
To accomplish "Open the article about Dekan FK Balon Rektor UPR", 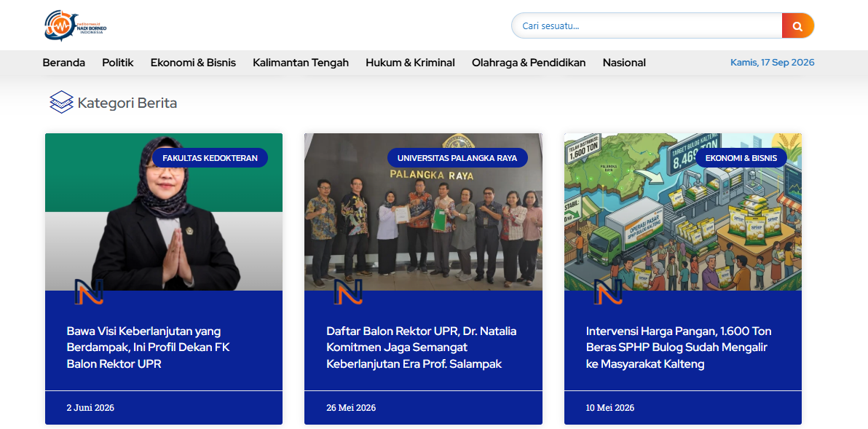I will click(148, 347).
